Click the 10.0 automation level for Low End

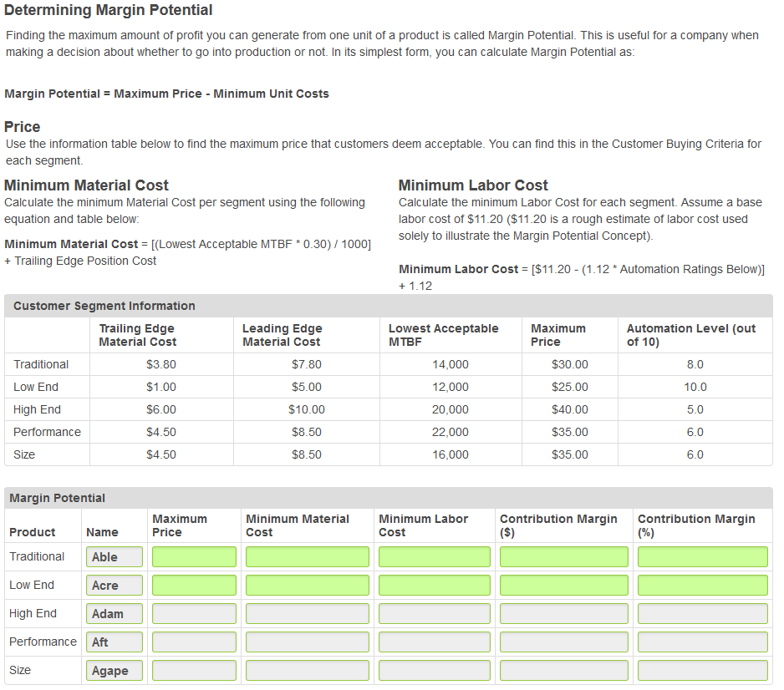pos(695,387)
